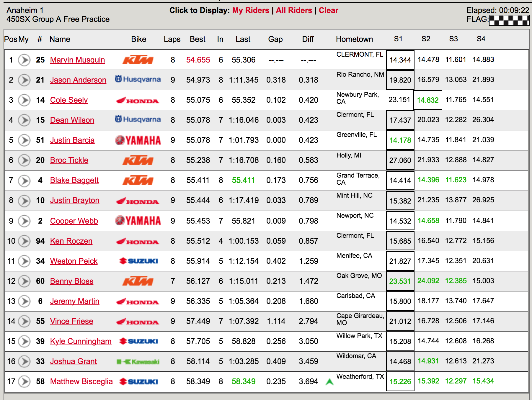Screen dimensions: 532x400
Task: Click Honda logo in Cole Seely's row
Action: coord(138,101)
